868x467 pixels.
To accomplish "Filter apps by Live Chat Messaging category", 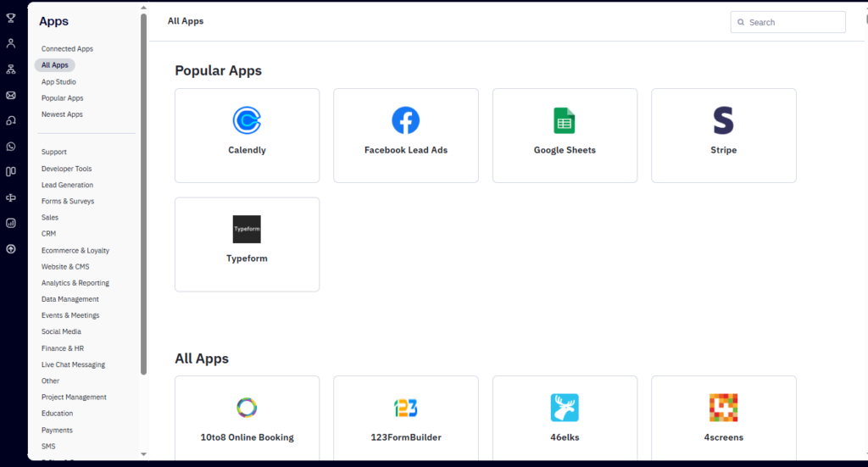I will [73, 364].
